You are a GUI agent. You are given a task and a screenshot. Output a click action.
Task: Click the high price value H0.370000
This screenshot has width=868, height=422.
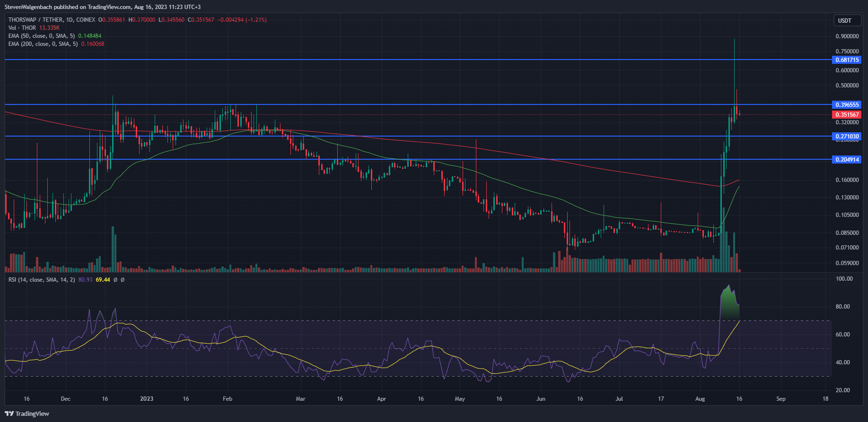[142, 20]
